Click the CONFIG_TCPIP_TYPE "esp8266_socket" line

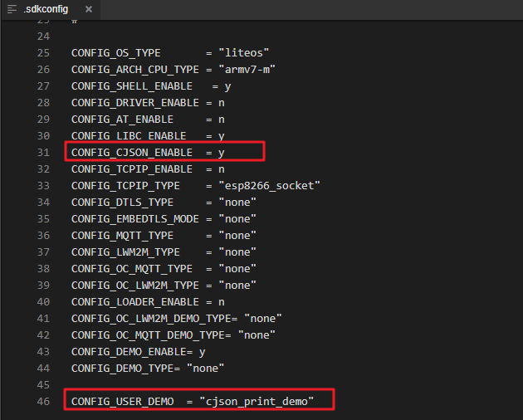195,185
